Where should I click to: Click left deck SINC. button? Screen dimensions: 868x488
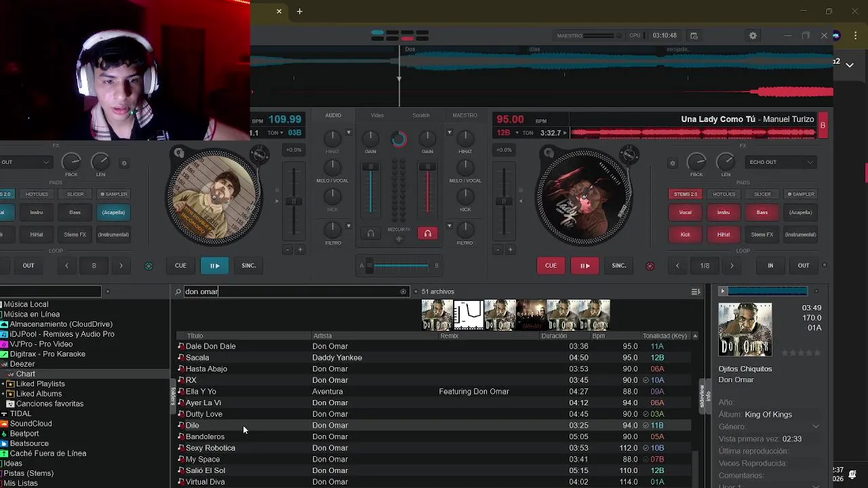[249, 266]
